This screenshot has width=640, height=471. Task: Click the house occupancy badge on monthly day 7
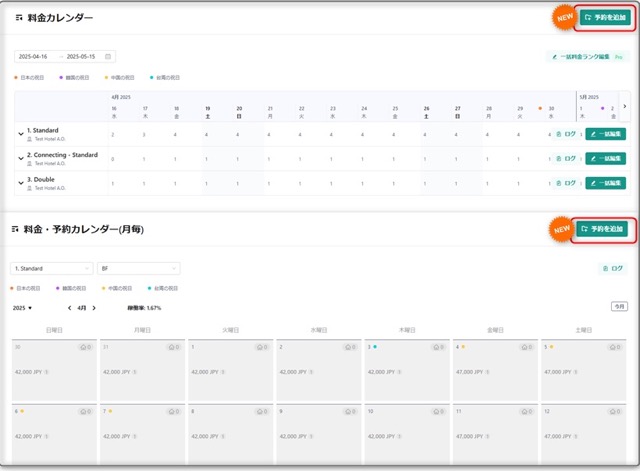(174, 412)
